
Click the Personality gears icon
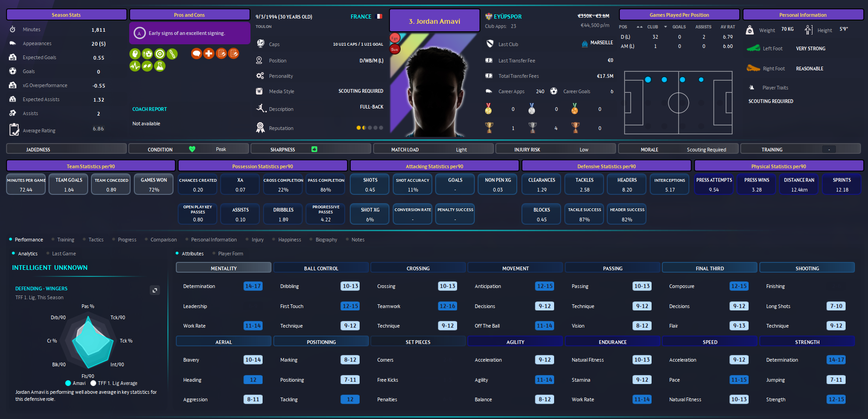(260, 76)
